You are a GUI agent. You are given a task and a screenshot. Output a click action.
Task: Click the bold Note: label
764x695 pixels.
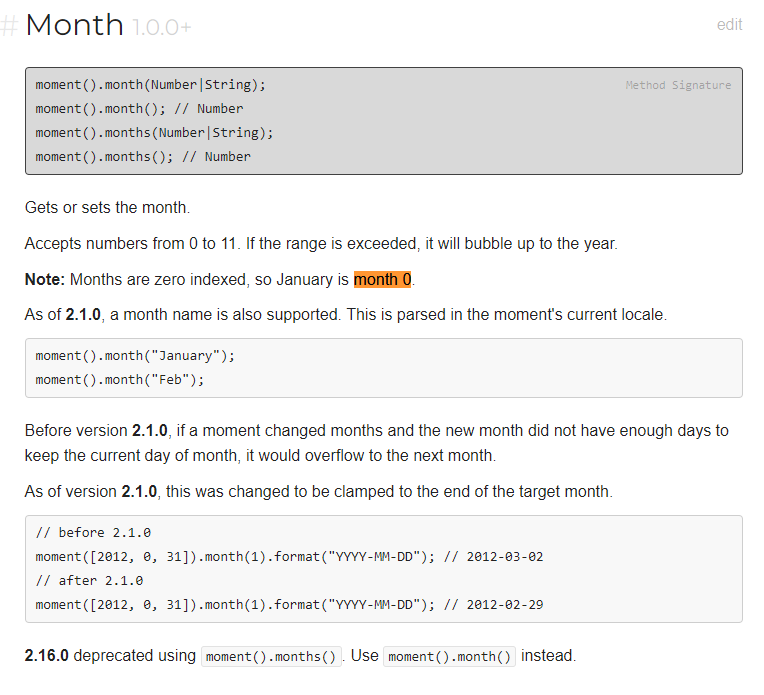coord(45,279)
